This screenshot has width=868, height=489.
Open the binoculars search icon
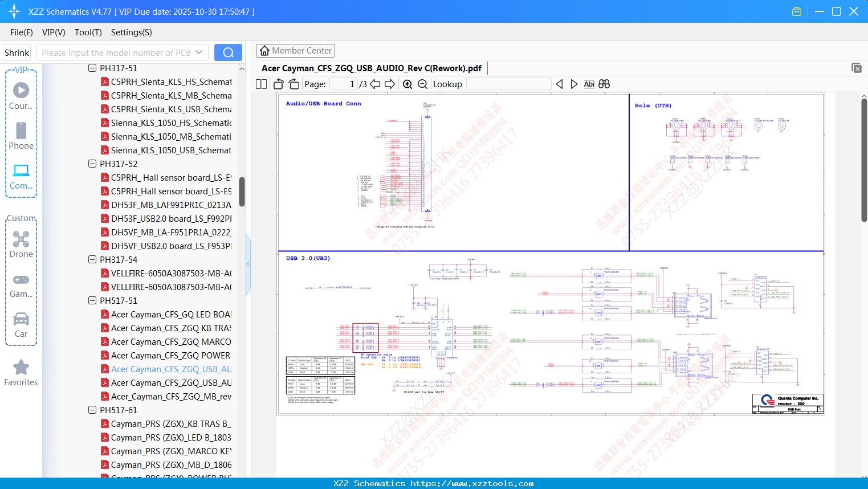[604, 84]
